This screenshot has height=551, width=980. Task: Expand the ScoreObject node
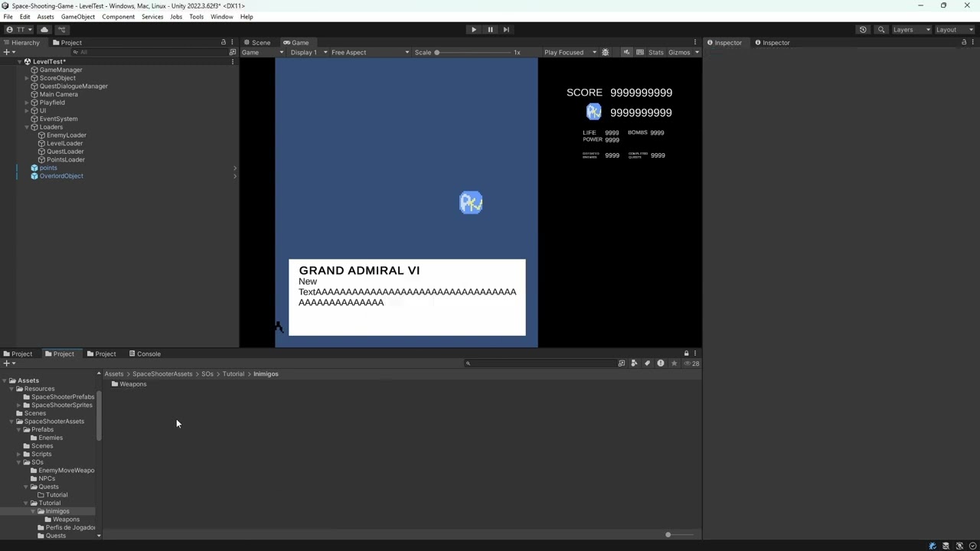(27, 78)
